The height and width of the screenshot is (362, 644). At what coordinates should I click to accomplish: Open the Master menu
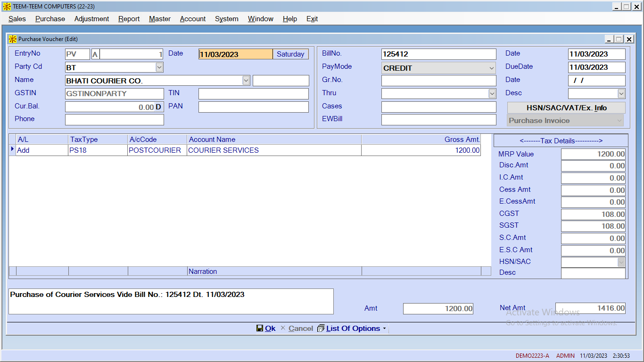click(x=160, y=19)
